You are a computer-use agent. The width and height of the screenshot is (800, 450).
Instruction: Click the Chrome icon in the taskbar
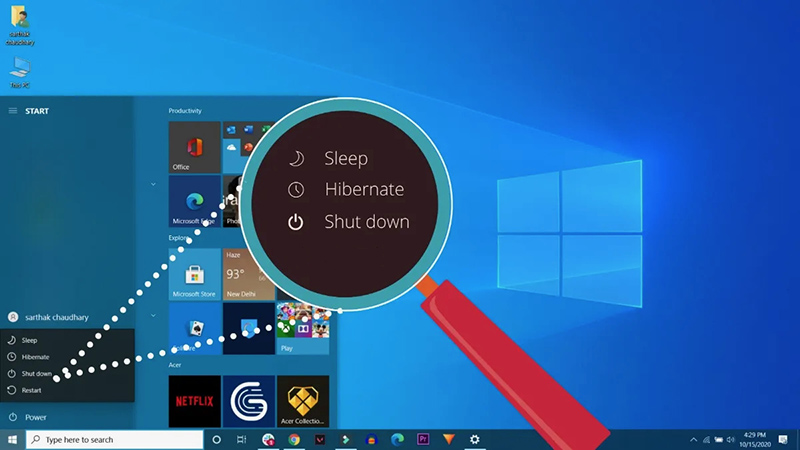click(294, 439)
